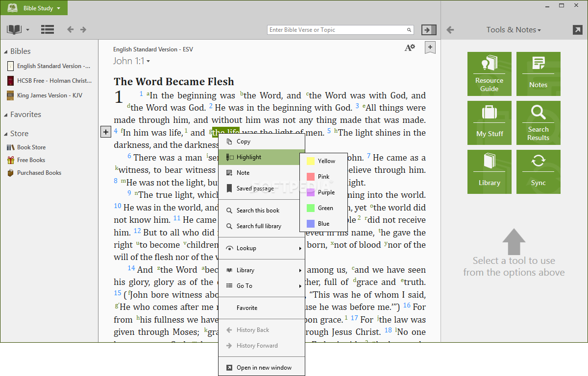Click verse number 14 link
The image size is (588, 376).
pos(131,268)
